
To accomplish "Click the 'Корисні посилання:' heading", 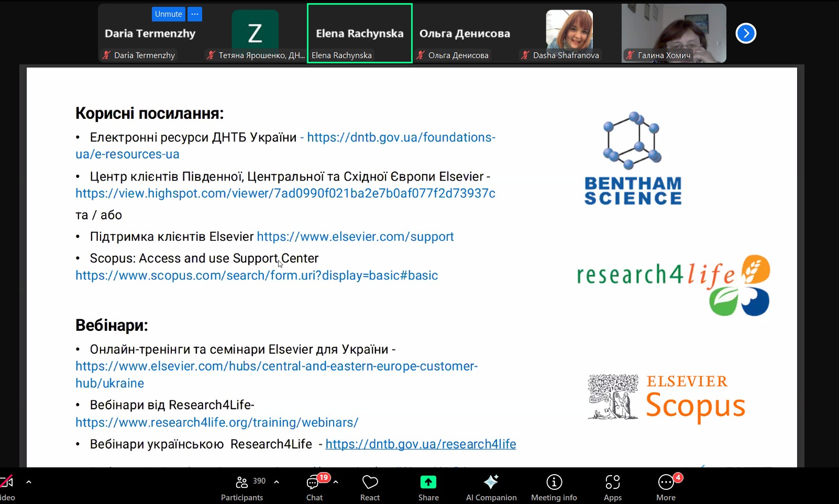I will 150,114.
